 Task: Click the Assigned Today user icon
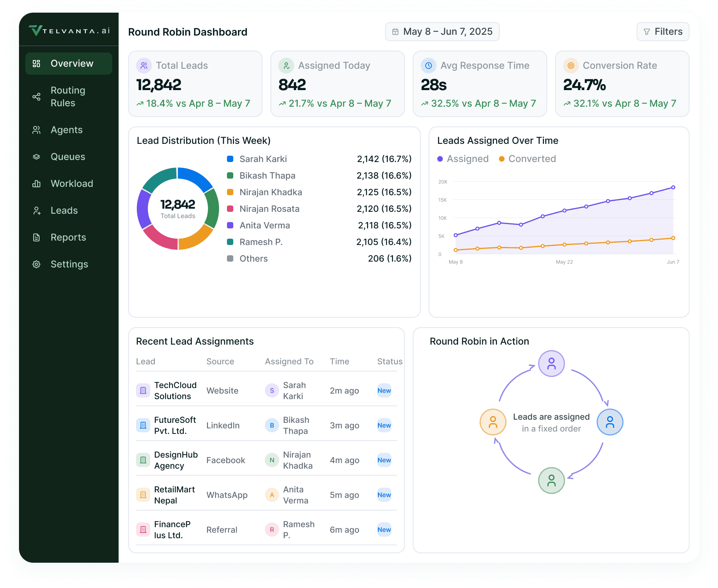286,66
